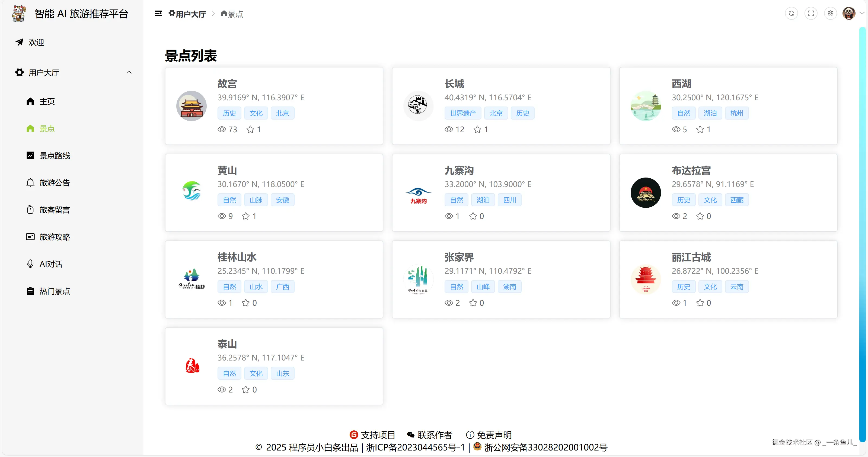868x457 pixels.
Task: Toggle favorite star on 丽江古城 card
Action: (x=700, y=303)
